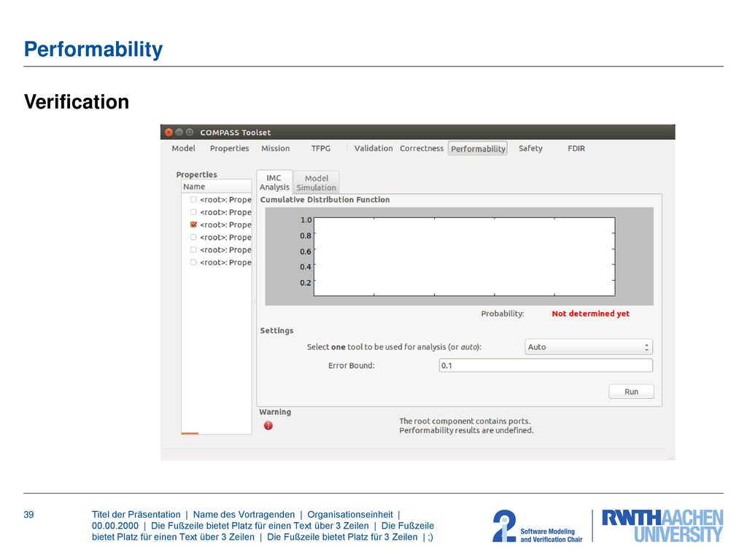Click the orange horizontal scrollbar in the Properties list
Viewport: 747px width, 560px height.
190,433
